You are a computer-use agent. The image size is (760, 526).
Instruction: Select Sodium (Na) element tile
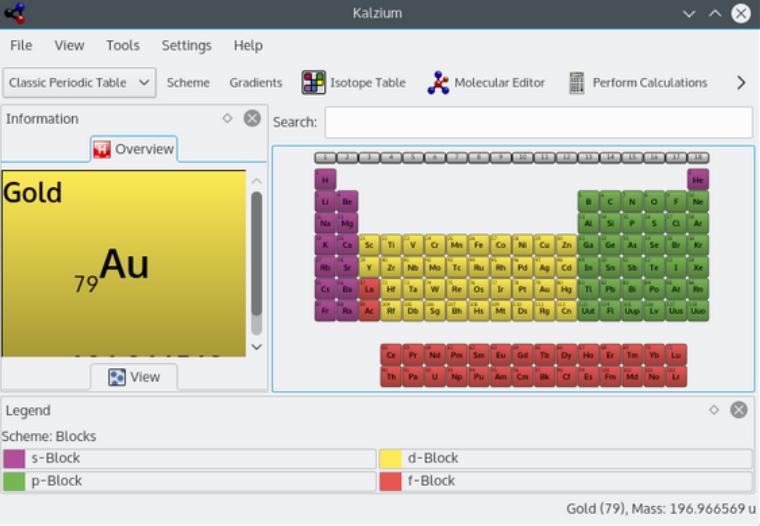tap(325, 223)
